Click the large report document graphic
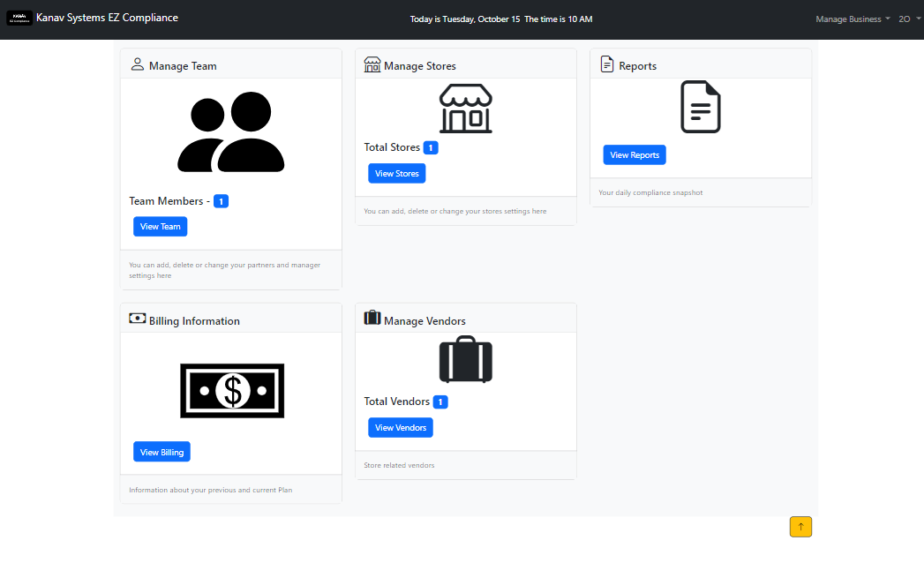This screenshot has width=924, height=563. 700,107
